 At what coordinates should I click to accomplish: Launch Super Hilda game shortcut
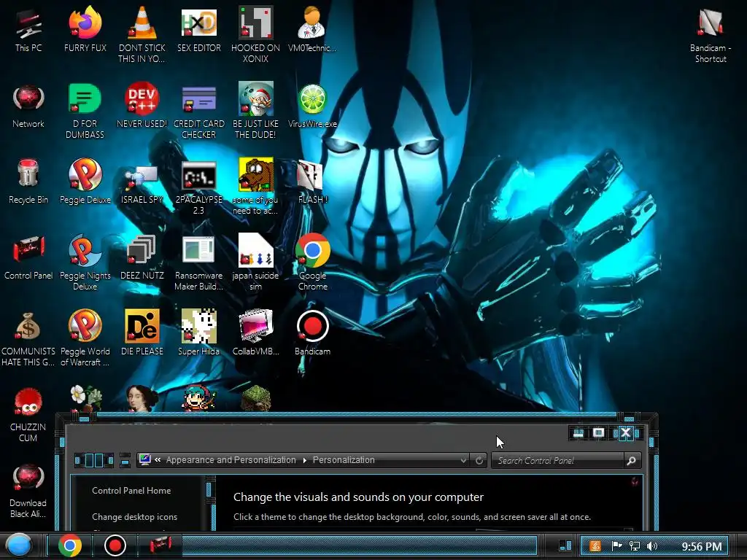tap(198, 333)
